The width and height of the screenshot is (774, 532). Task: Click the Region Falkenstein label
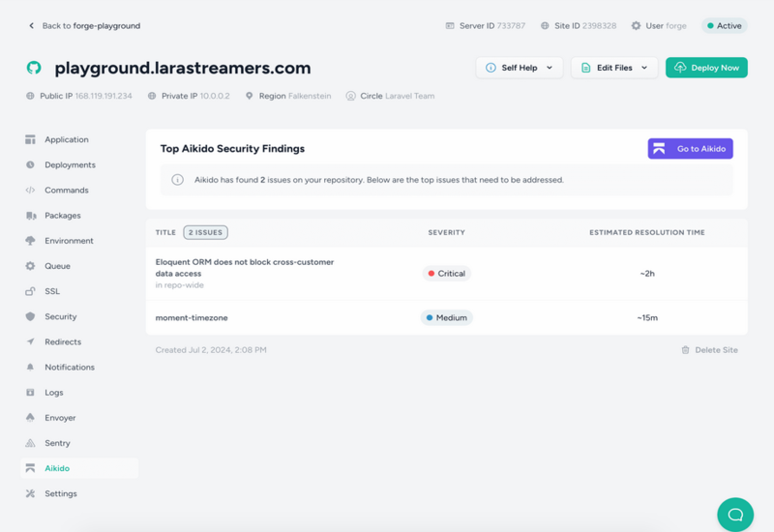295,96
